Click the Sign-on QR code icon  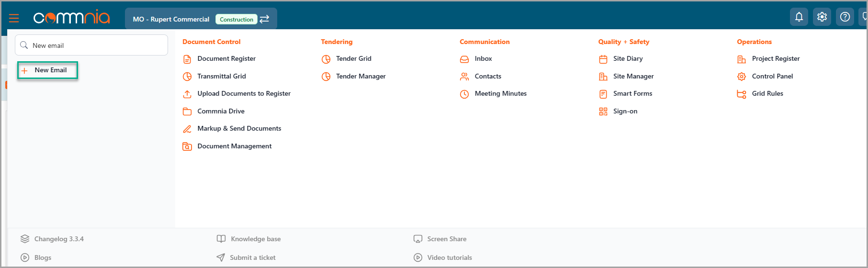click(603, 112)
